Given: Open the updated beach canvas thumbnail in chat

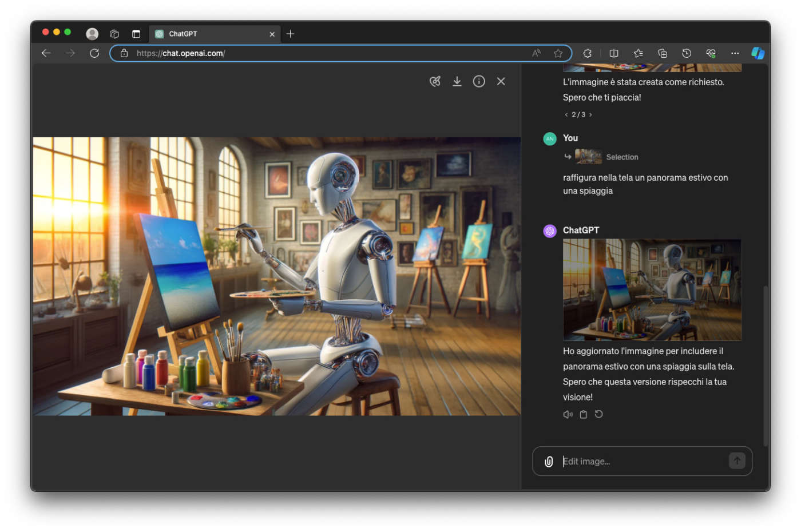Looking at the screenshot, I should pyautogui.click(x=652, y=290).
